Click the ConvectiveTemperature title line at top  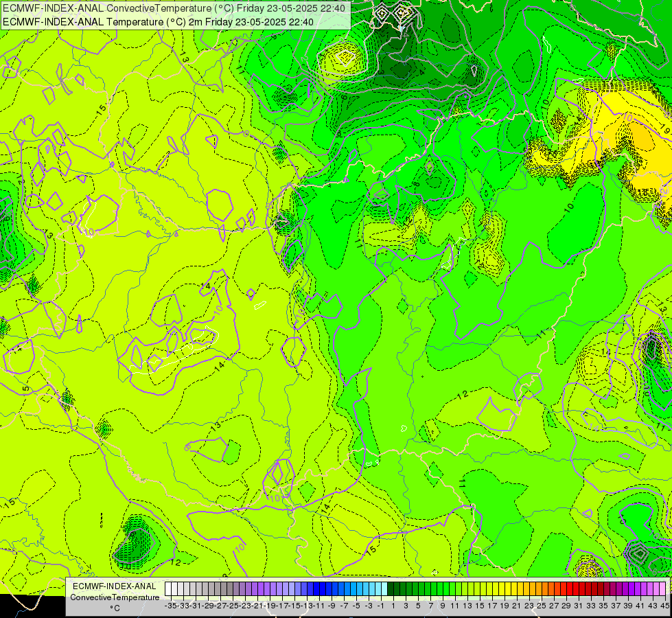tap(174, 8)
